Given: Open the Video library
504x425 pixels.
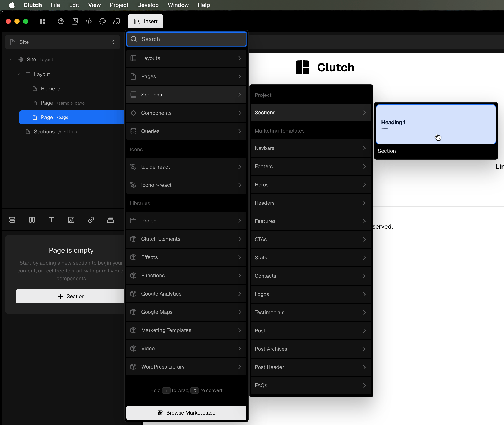Looking at the screenshot, I should 186,348.
